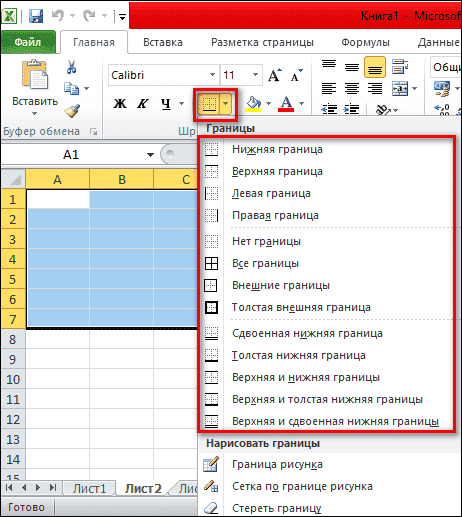This screenshot has height=517, width=462.
Task: Click the text orientation icon
Action: pos(383,109)
